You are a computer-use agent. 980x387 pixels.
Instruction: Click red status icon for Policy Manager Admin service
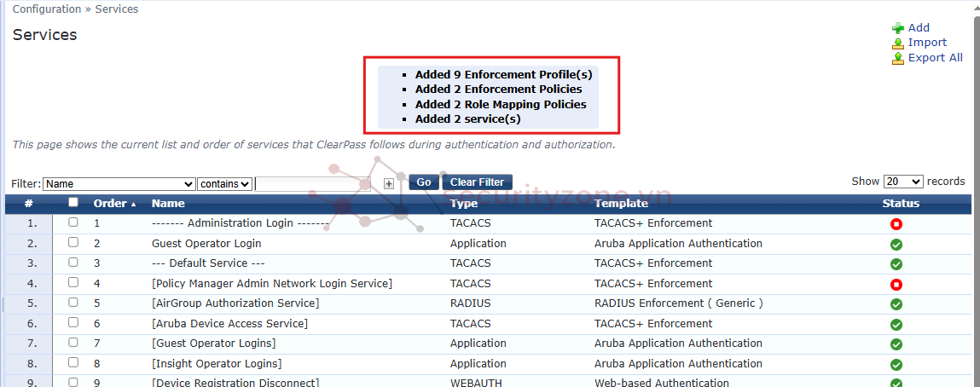[896, 284]
